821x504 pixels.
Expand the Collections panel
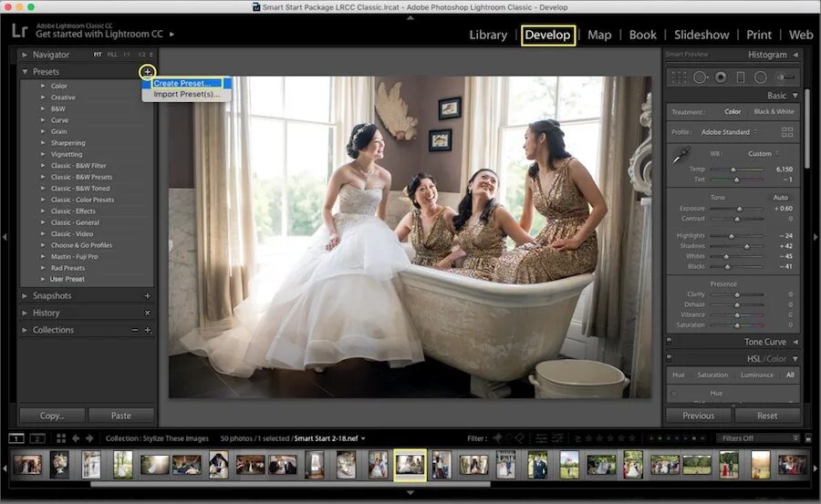point(25,330)
